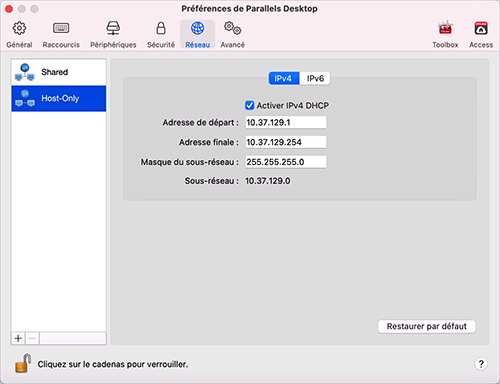Click the padlock to lock settings
Viewport: 500px width, 384px height.
(23, 363)
